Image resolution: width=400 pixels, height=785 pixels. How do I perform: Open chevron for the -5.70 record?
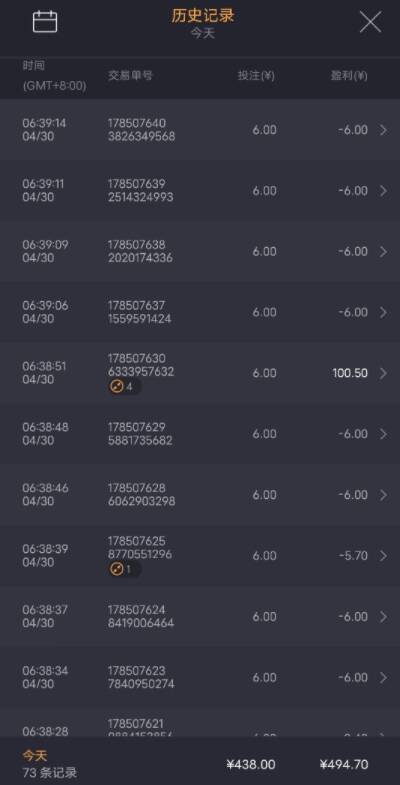click(x=383, y=556)
